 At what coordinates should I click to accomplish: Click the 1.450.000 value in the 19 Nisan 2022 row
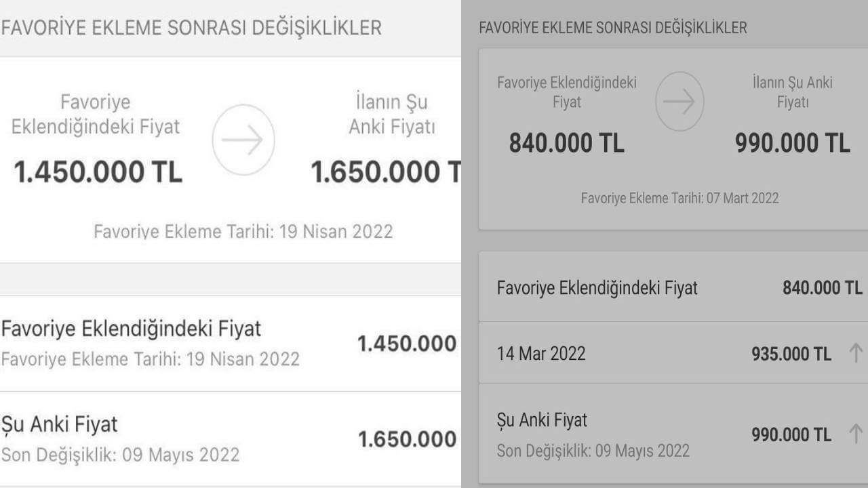click(x=407, y=344)
